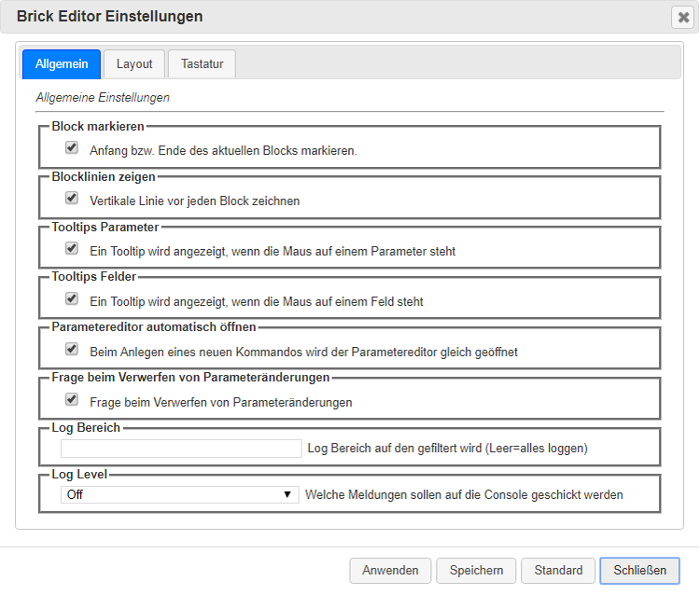Disable Parametereditor automatisch öffnen checkbox
Viewport: 700px width, 595px height.
71,350
